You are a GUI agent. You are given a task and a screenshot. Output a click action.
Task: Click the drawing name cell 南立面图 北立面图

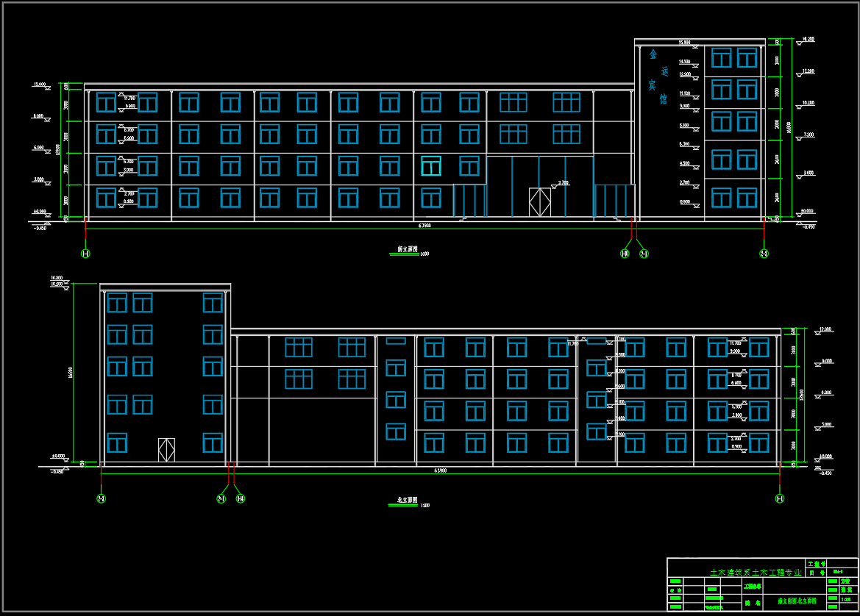[797, 601]
